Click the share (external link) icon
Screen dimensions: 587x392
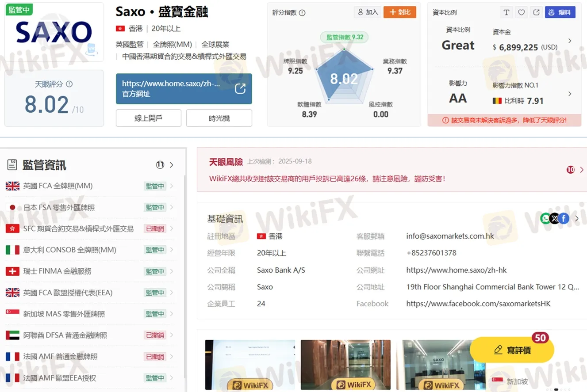pos(536,12)
